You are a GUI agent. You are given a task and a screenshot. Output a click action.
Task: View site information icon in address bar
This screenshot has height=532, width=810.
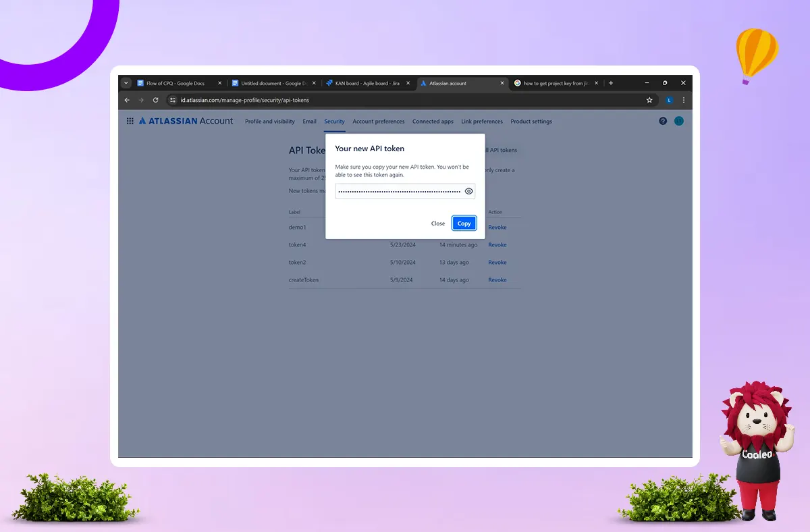click(x=173, y=100)
